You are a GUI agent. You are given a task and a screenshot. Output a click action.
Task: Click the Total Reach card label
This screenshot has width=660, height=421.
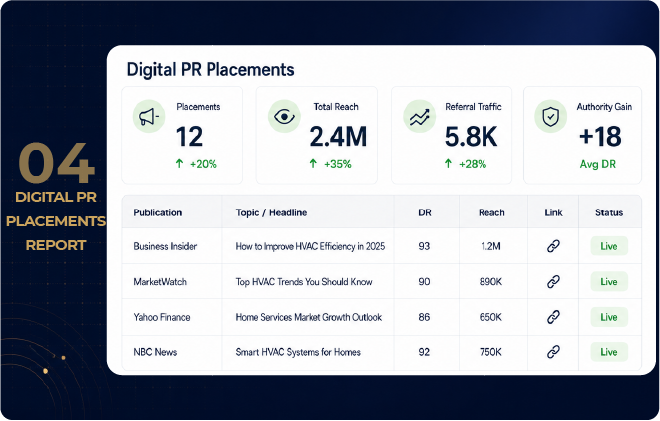coord(336,107)
